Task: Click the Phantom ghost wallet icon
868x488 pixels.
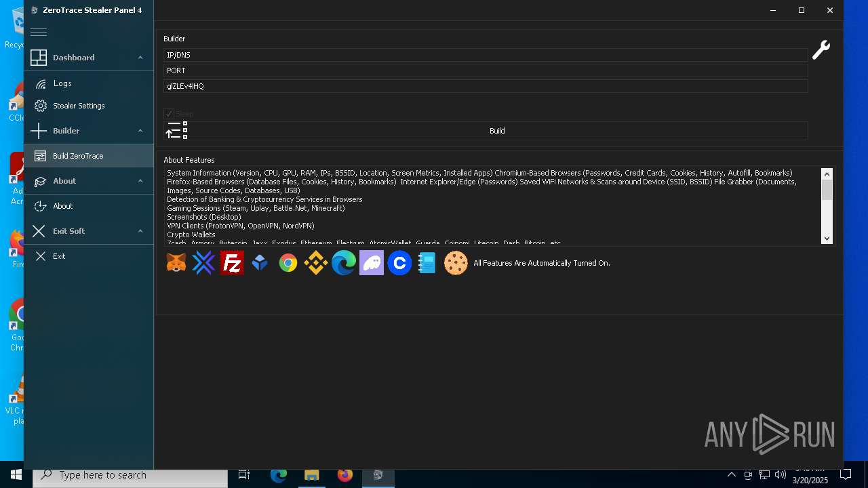Action: tap(372, 263)
